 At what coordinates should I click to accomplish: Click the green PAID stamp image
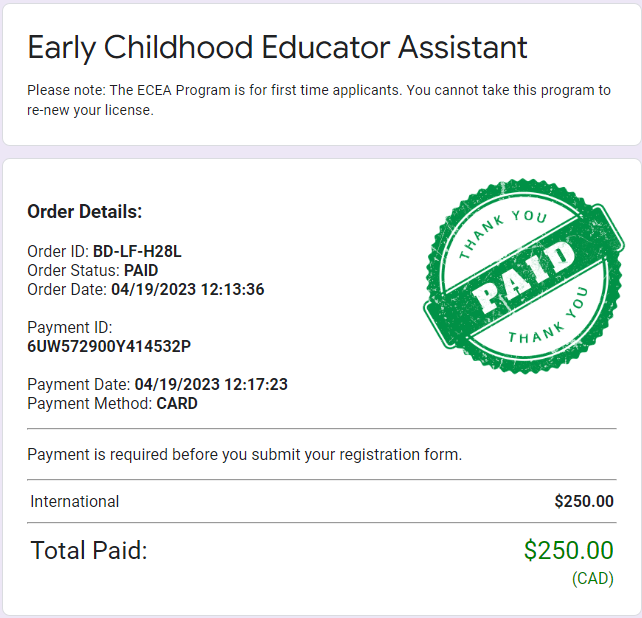pyautogui.click(x=515, y=274)
